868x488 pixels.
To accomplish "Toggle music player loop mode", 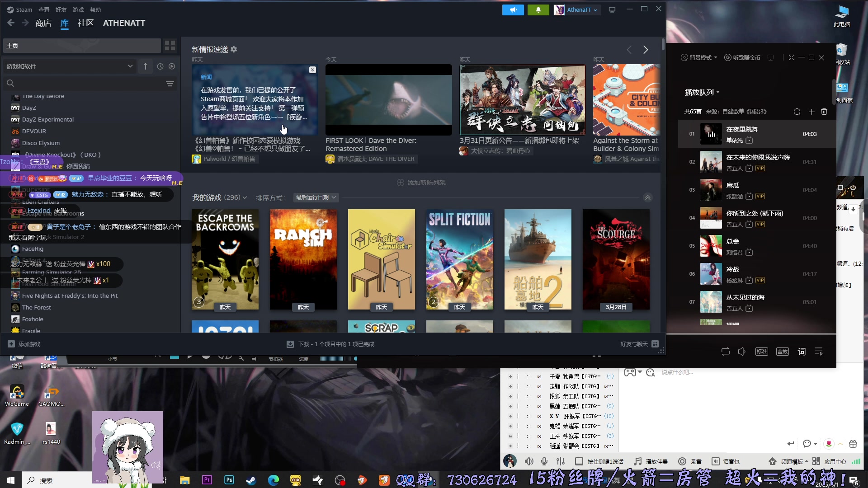I will click(x=726, y=352).
